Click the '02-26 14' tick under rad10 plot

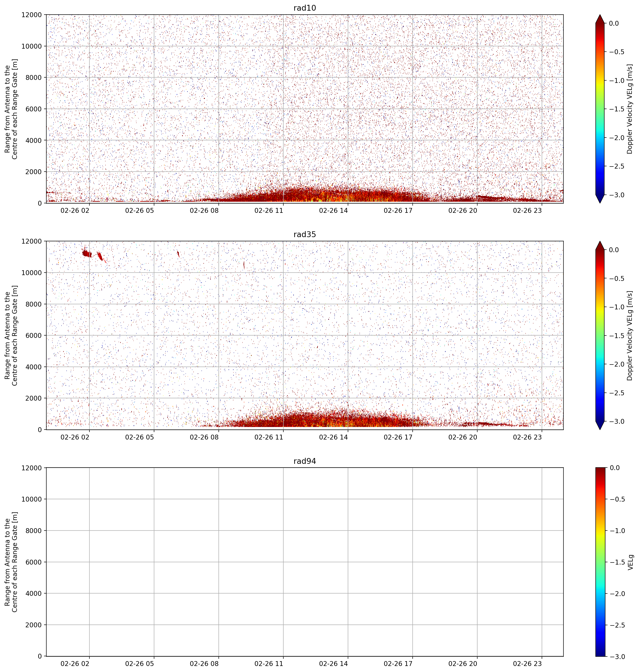pyautogui.click(x=333, y=210)
